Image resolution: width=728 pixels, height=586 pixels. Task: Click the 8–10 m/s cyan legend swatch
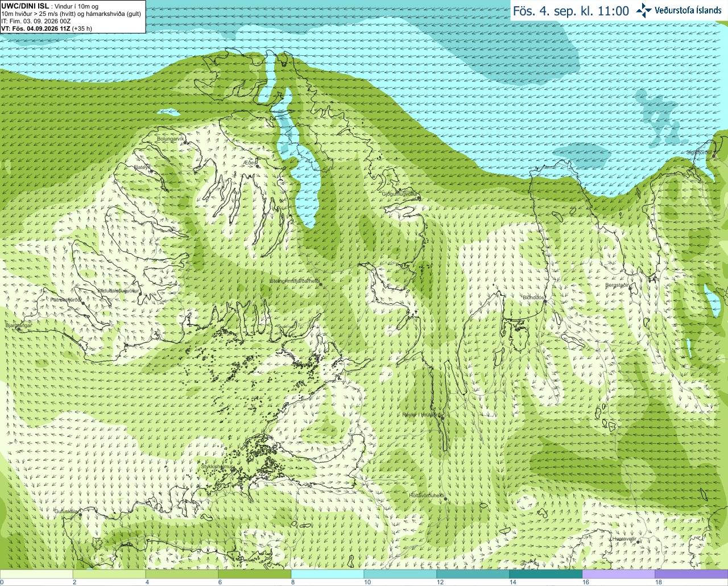[x=328, y=574]
